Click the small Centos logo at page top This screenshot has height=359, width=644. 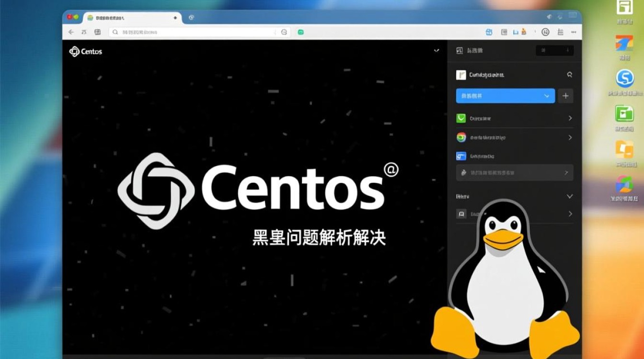(x=86, y=51)
